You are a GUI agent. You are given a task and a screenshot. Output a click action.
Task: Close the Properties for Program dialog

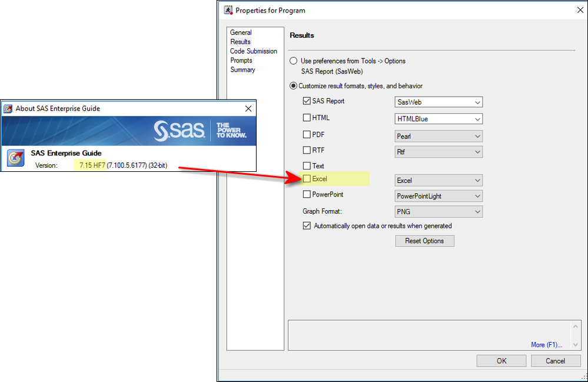pyautogui.click(x=580, y=10)
